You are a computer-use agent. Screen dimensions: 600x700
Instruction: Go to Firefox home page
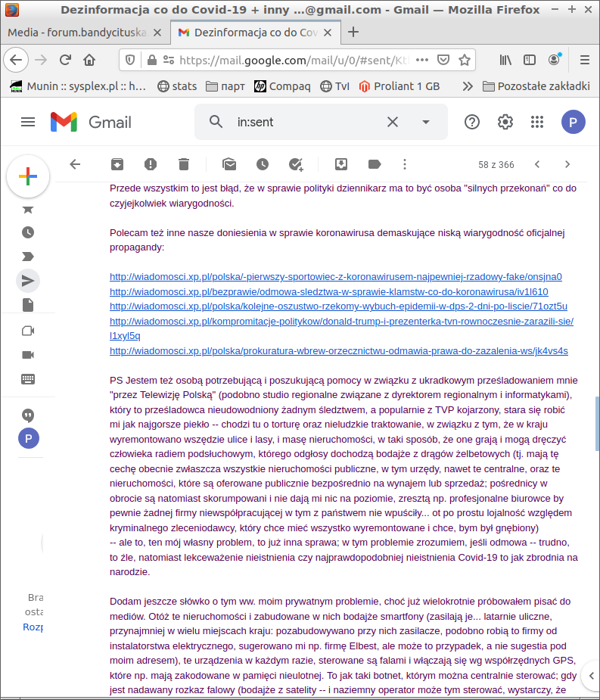[89, 60]
